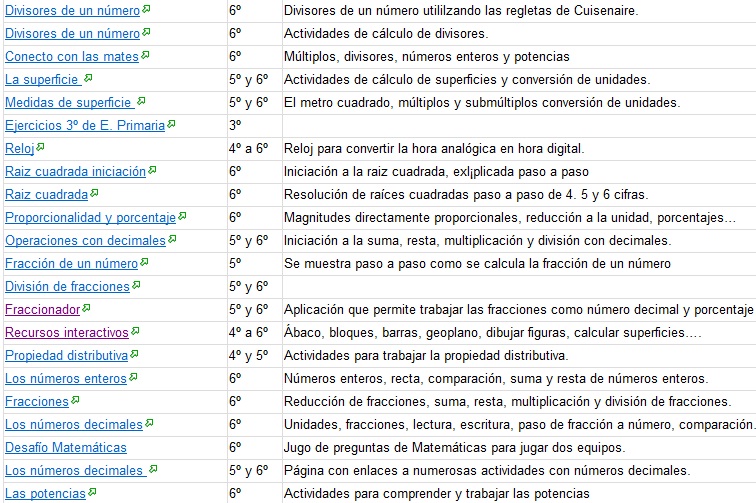
Task: Click external-link icon after Proporcionalidad y porcentaje
Action: tap(182, 216)
